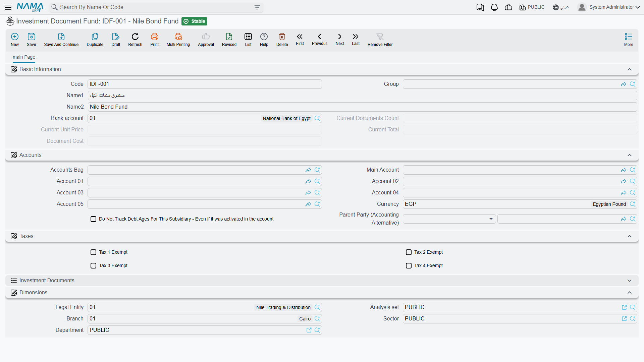The image size is (644, 362).
Task: Open Help
Action: point(264,37)
